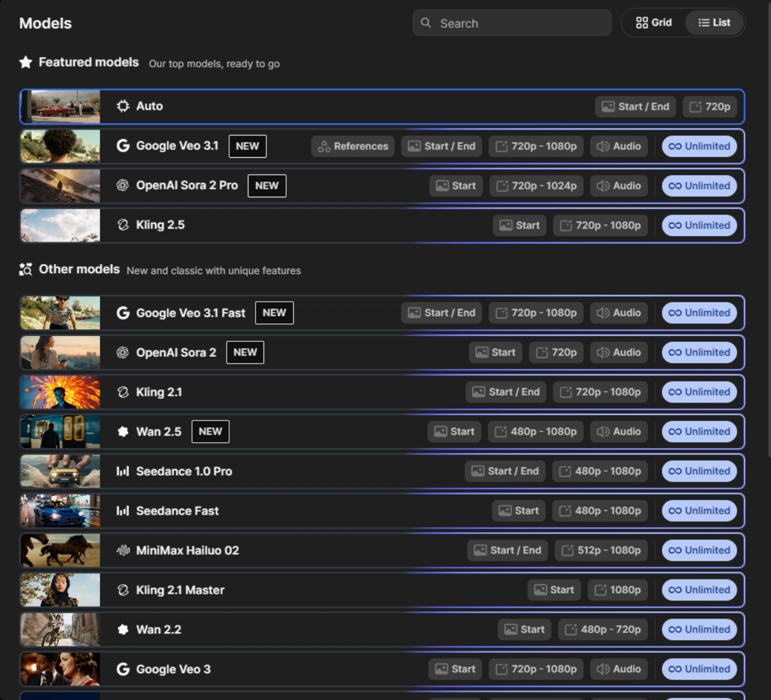Click the Google logo in the Google Veo 3 Start row
771x700 pixels.
coord(123,669)
